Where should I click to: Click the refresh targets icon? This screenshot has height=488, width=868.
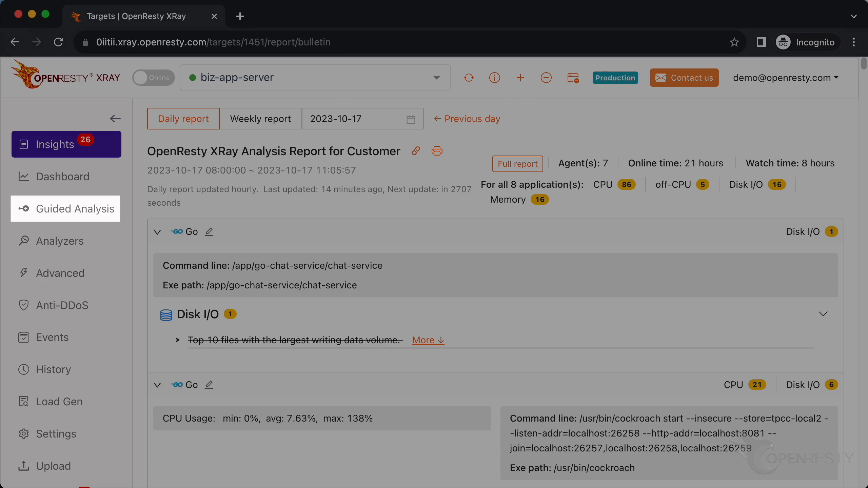coord(469,78)
